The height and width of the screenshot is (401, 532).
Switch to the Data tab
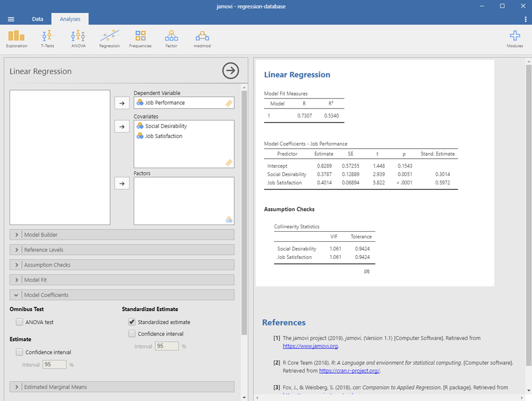coord(37,19)
